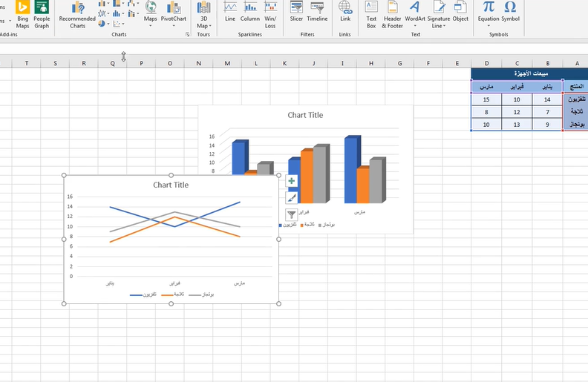Click تلفزيون legend entry in line chart
This screenshot has width=588, height=382.
143,294
